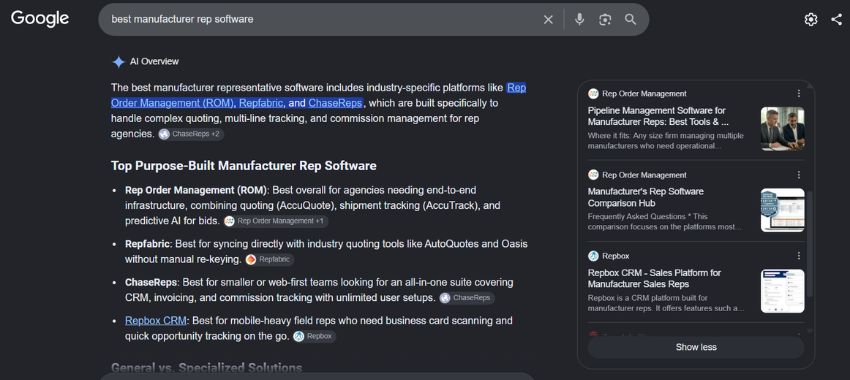This screenshot has width=850, height=380.
Task: Click the Pipeline Management card thumbnail
Action: 782,128
